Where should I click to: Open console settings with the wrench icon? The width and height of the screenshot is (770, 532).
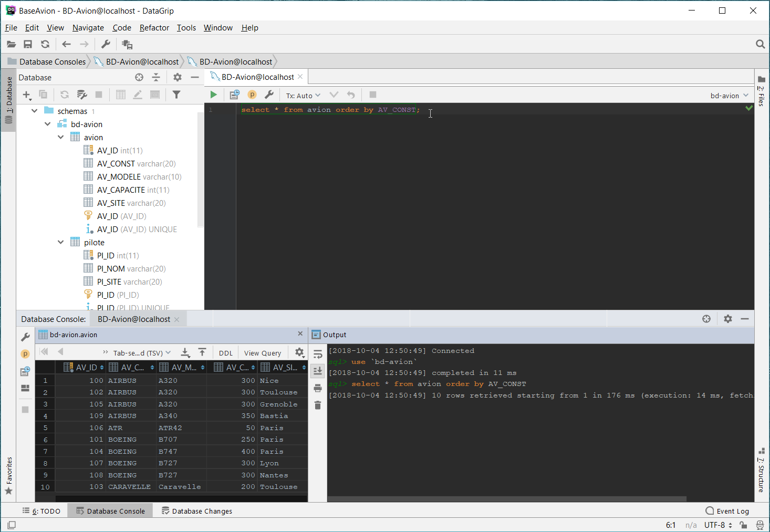coord(269,95)
